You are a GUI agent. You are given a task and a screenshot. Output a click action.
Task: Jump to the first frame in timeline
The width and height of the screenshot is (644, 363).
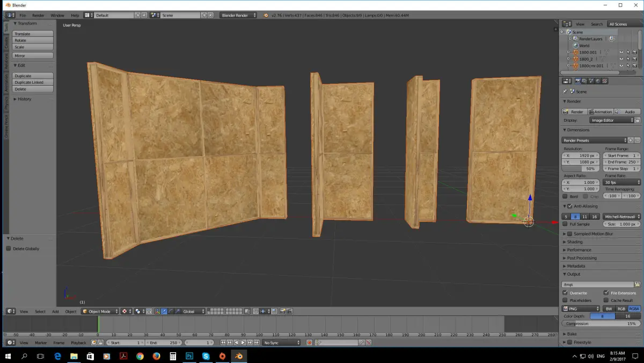point(223,342)
